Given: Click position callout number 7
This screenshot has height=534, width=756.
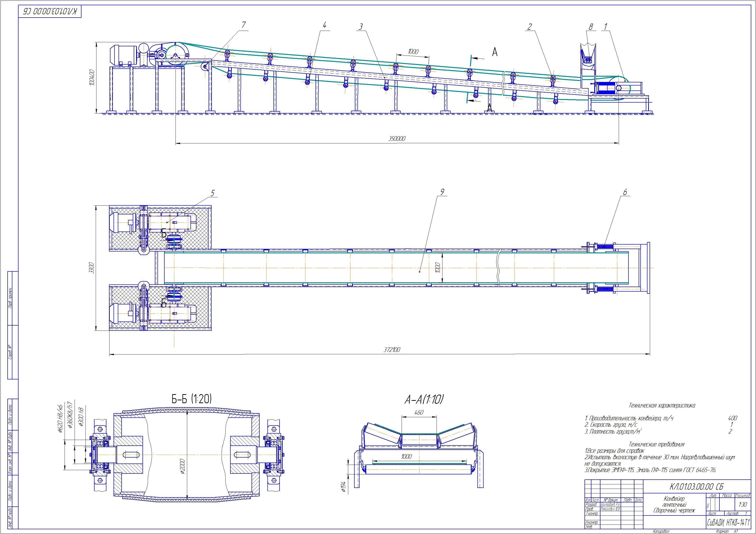Looking at the screenshot, I should (244, 25).
